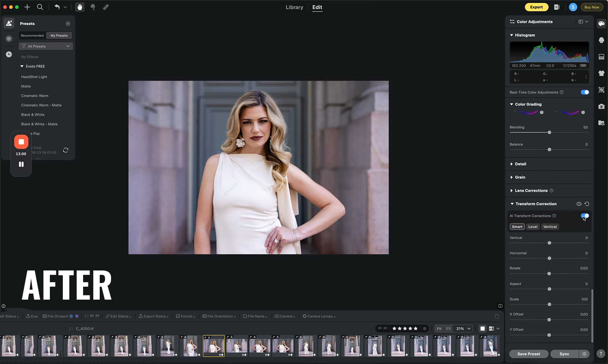
Task: Select the Recommended presets tab
Action: click(32, 36)
